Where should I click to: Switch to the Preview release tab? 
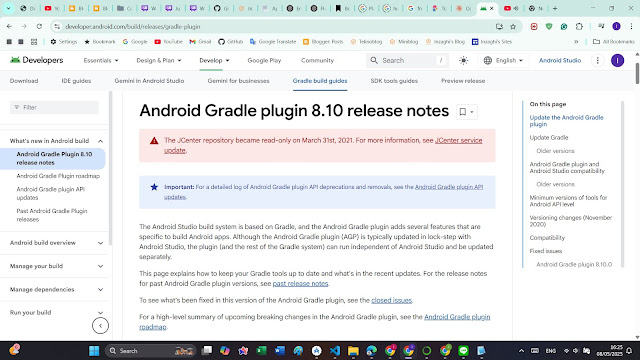click(463, 81)
